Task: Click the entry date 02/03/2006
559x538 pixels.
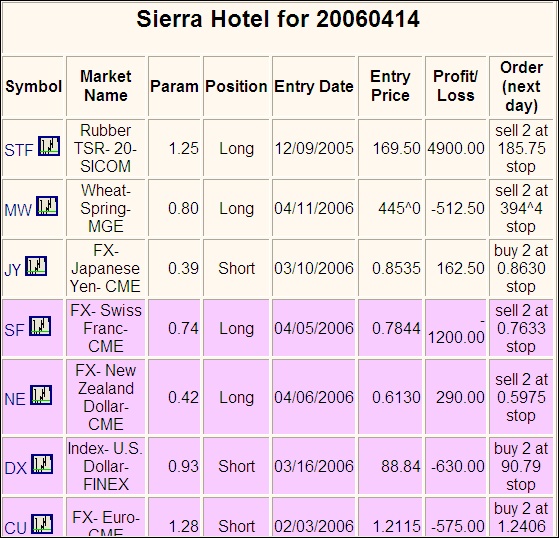Action: coord(314,527)
